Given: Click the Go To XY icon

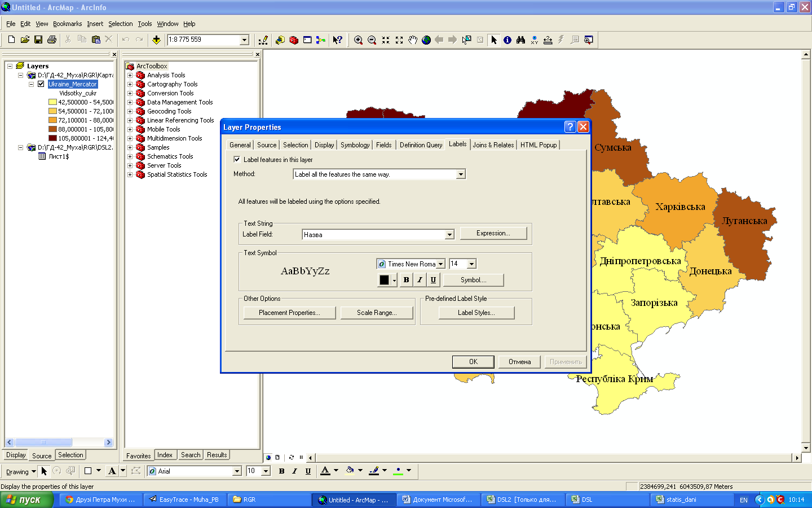Looking at the screenshot, I should point(535,40).
